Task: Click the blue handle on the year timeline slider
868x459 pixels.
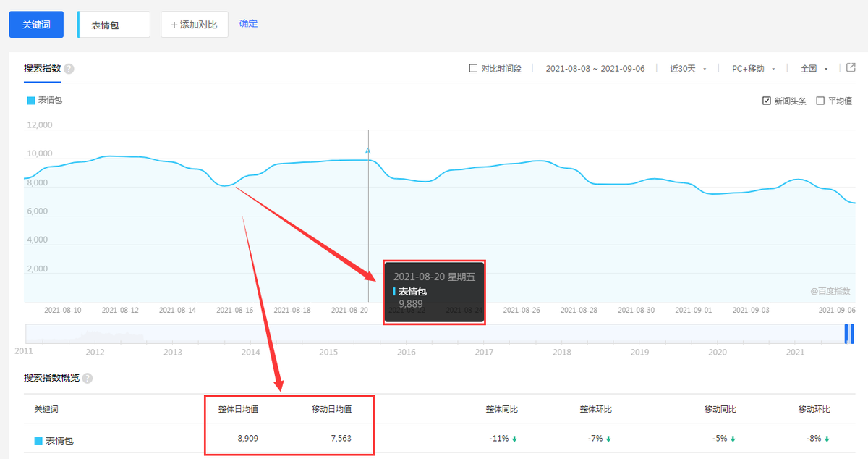Action: tap(849, 333)
